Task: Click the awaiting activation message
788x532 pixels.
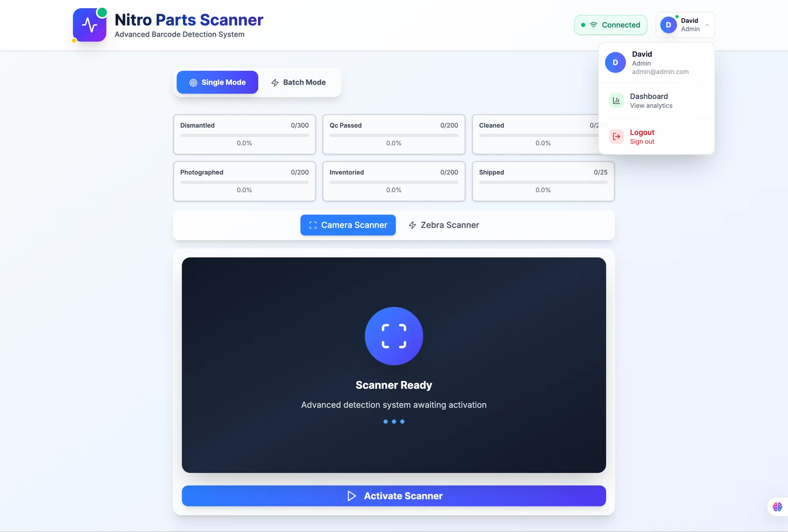Action: coord(394,405)
